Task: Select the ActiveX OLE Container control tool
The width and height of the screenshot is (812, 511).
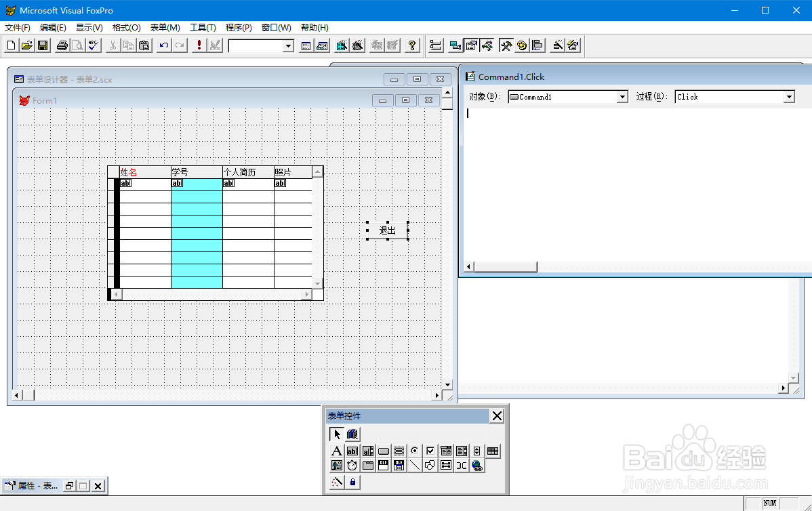Action: tap(383, 466)
